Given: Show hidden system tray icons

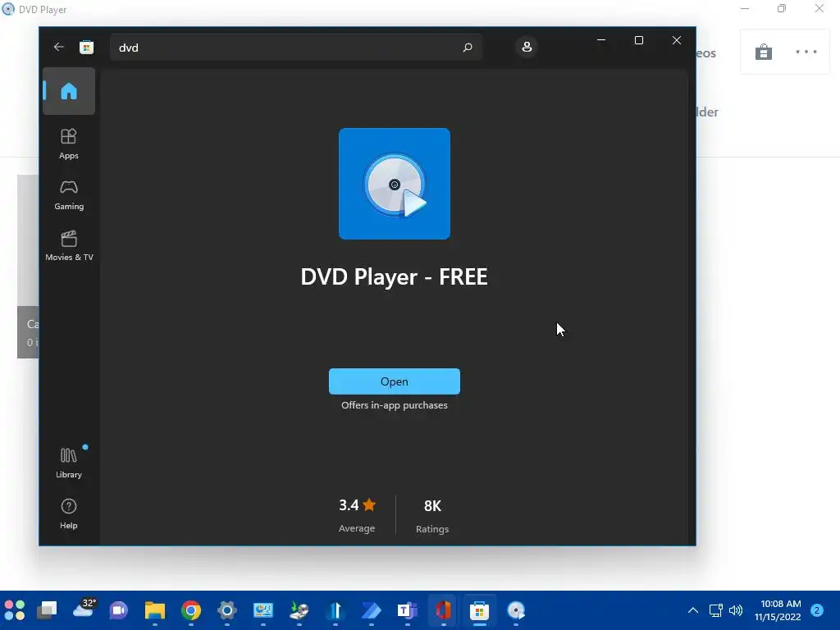Looking at the screenshot, I should pyautogui.click(x=692, y=610).
